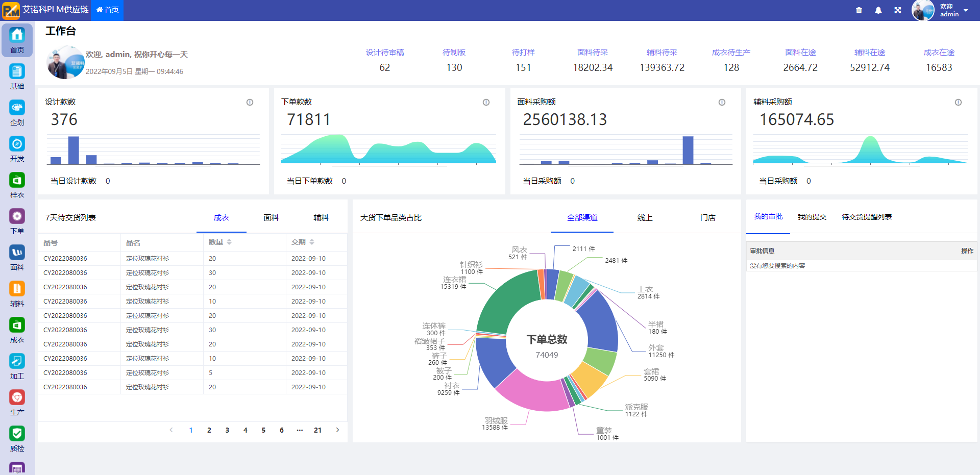Open the 质检 quality check sidebar icon

click(17, 439)
